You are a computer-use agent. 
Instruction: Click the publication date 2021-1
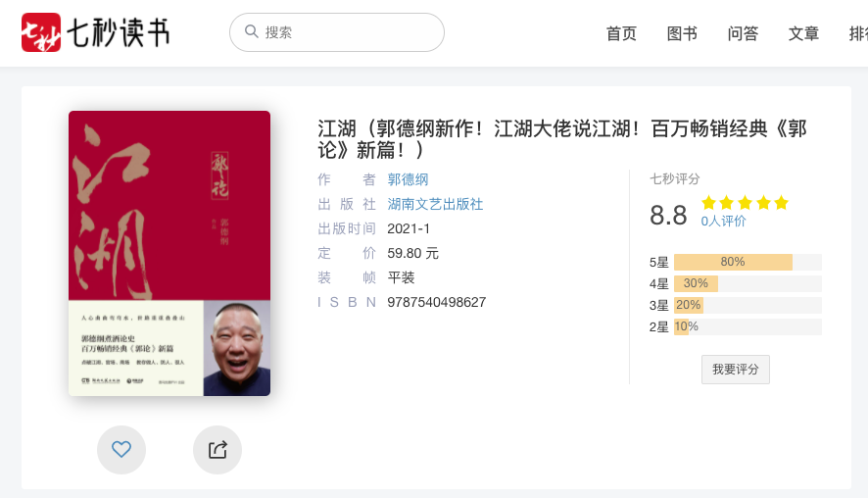tap(409, 228)
